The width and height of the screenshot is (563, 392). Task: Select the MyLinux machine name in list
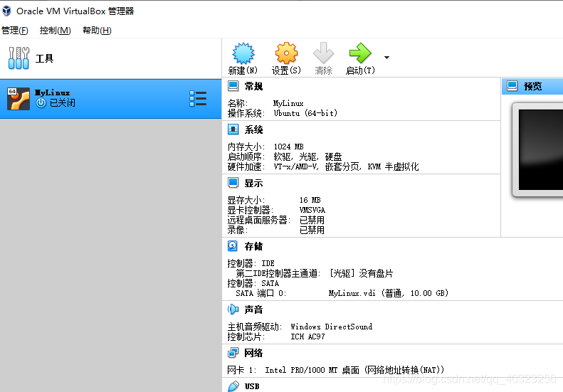point(53,92)
